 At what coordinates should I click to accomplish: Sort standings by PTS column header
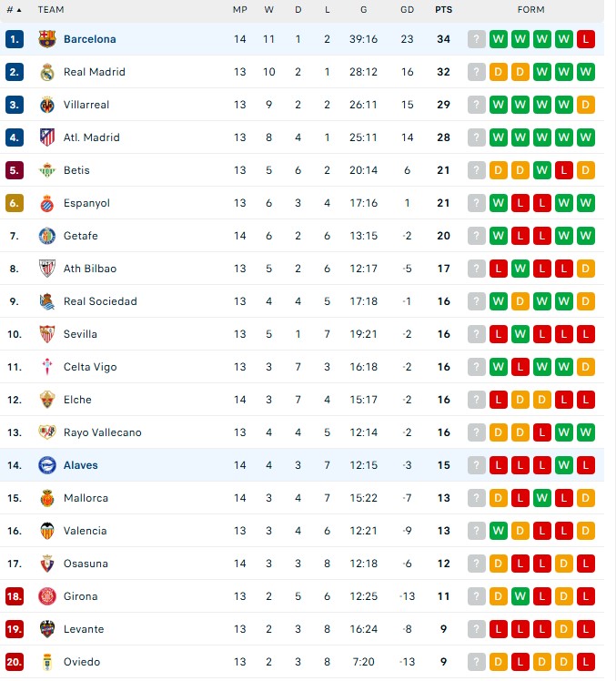click(x=443, y=9)
